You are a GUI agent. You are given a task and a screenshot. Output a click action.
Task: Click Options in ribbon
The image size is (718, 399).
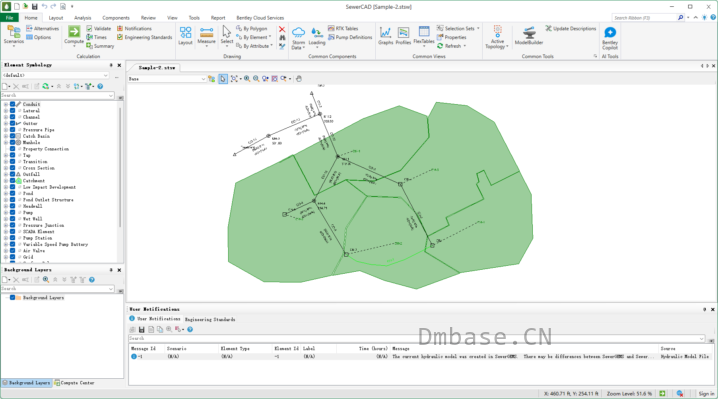coord(38,37)
